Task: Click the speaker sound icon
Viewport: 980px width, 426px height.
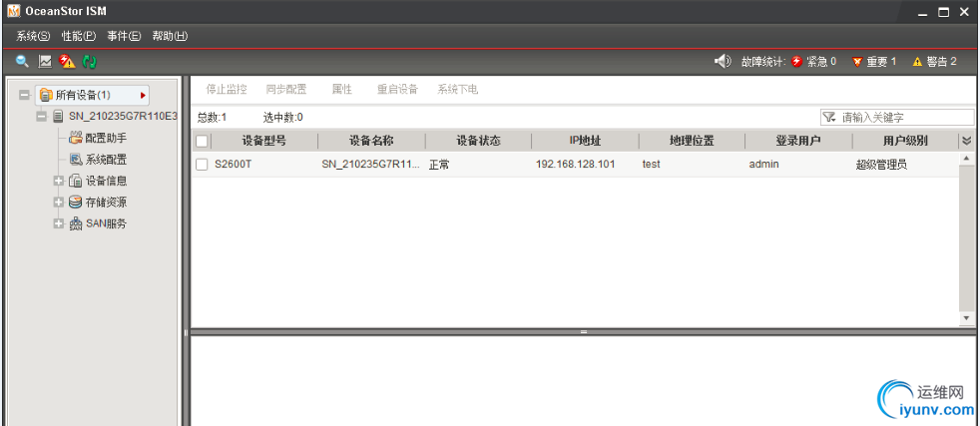Action: click(x=723, y=61)
